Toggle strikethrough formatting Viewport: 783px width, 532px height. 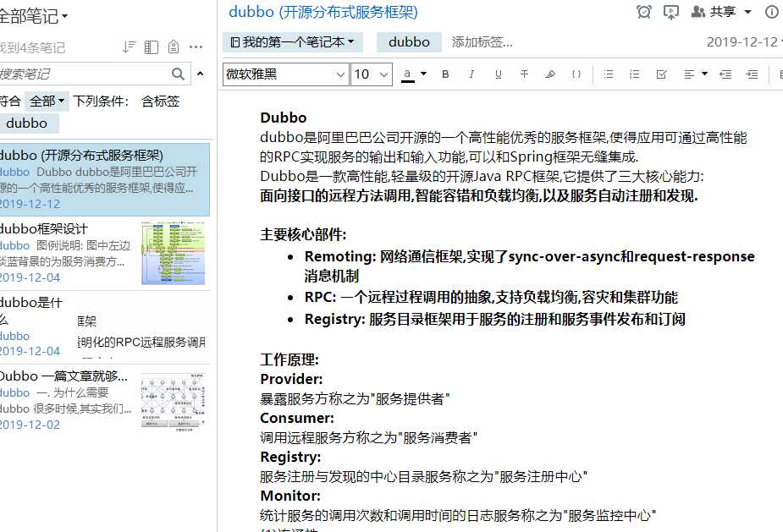pyautogui.click(x=524, y=74)
